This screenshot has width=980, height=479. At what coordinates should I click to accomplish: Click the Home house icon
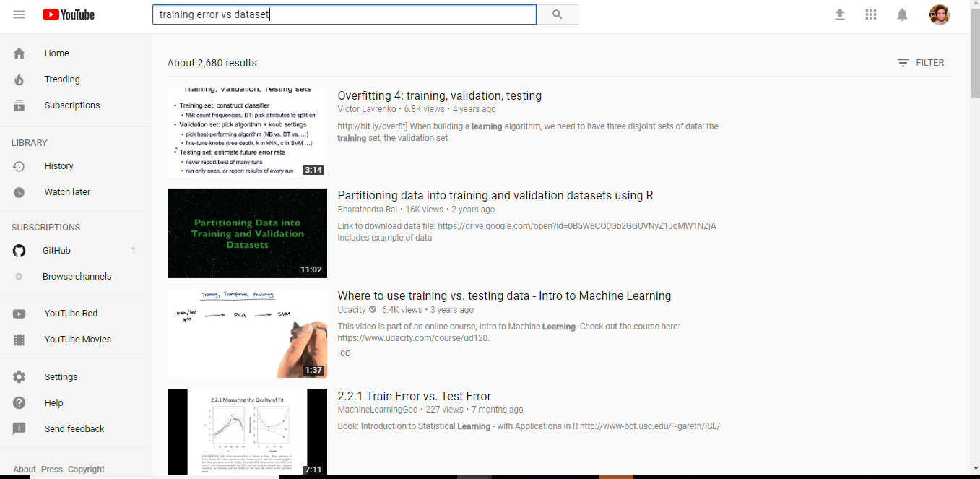(19, 53)
